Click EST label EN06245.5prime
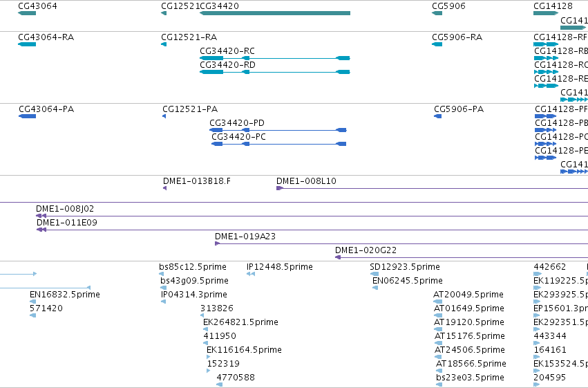588x388 pixels. (x=408, y=281)
